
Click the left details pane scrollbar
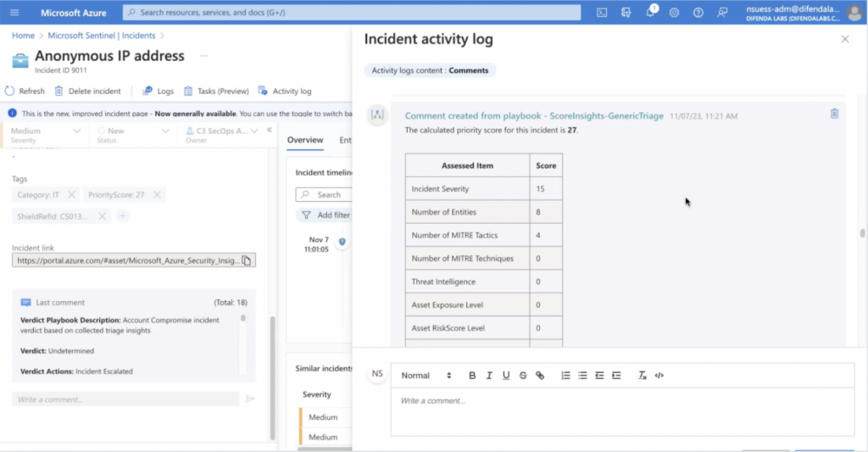pos(272,377)
